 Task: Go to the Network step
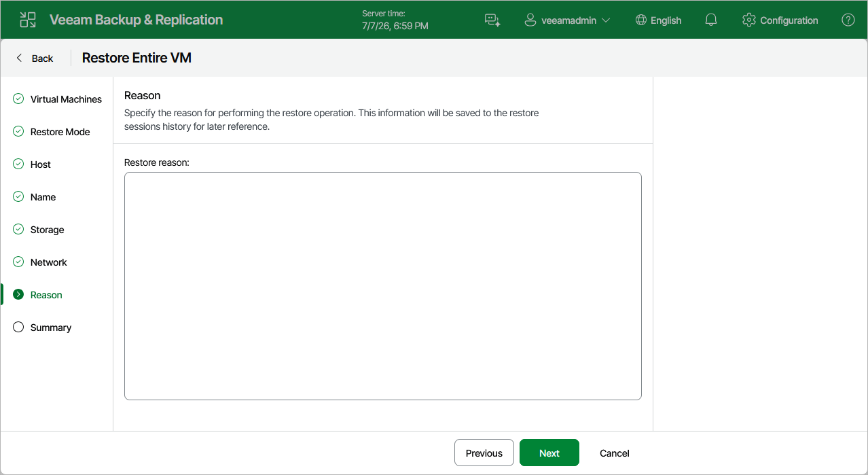click(x=48, y=262)
